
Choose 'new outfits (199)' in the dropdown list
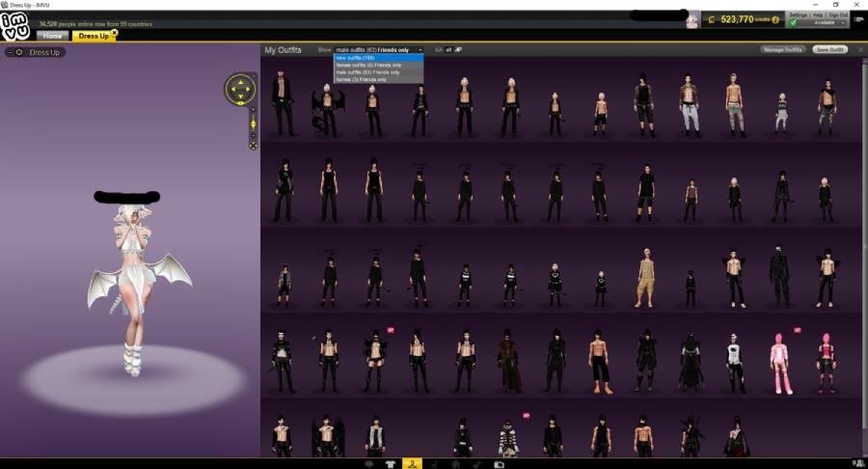coord(378,58)
